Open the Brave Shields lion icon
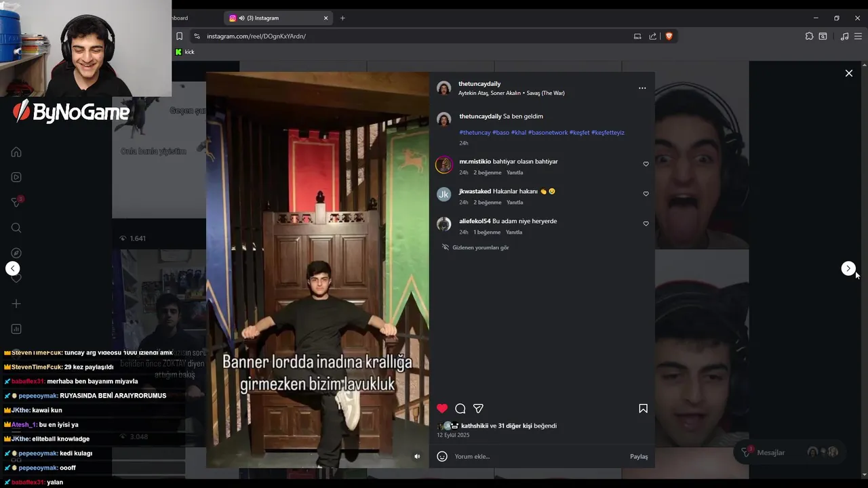This screenshot has height=488, width=868. coord(669,36)
